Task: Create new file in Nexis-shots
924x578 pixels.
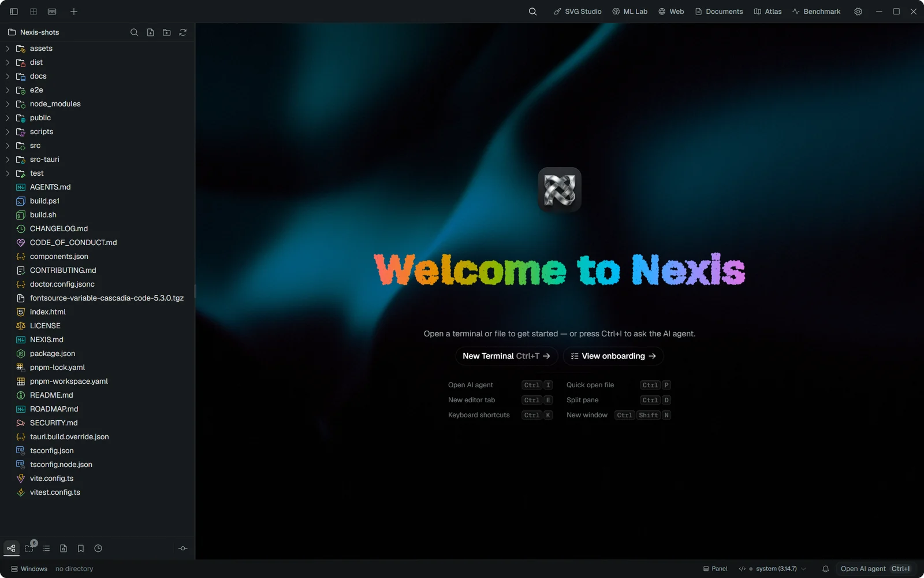Action: pyautogui.click(x=150, y=32)
